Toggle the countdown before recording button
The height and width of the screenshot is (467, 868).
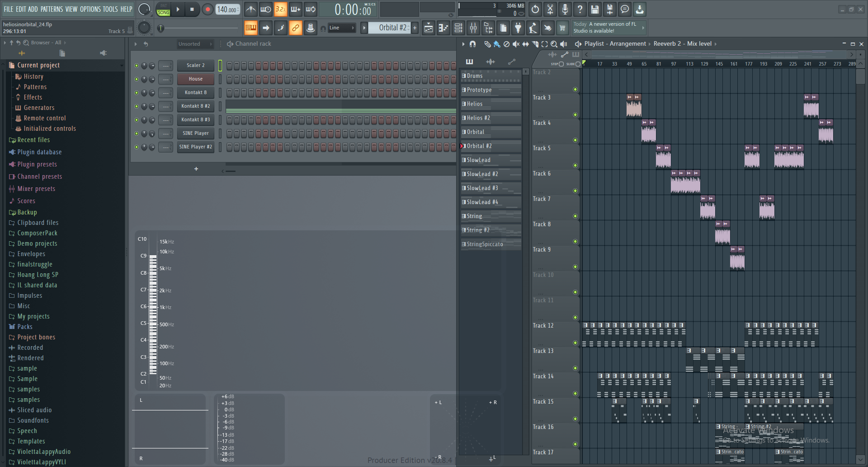281,9
